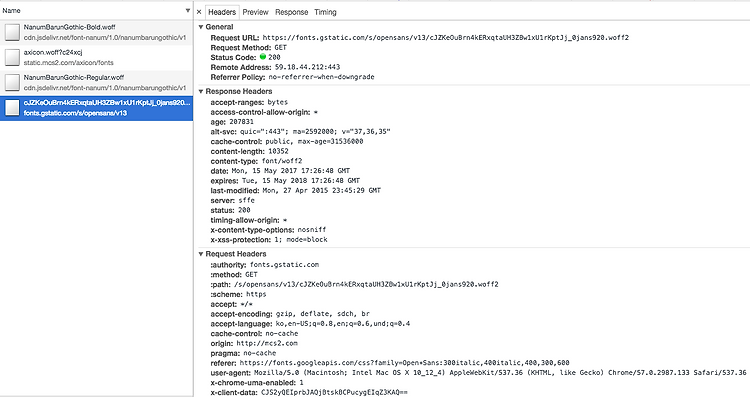Close the request details panel
Screen dimensions: 750x397
(199, 12)
